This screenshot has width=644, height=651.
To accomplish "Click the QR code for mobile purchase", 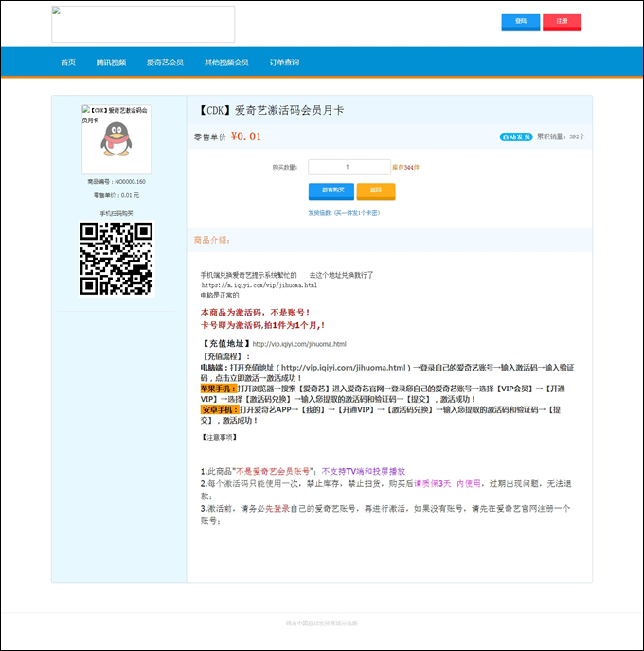I will click(x=116, y=259).
